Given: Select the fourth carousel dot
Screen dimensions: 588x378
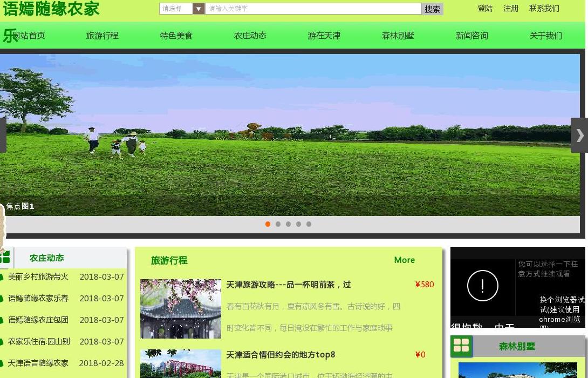Looking at the screenshot, I should point(298,224).
